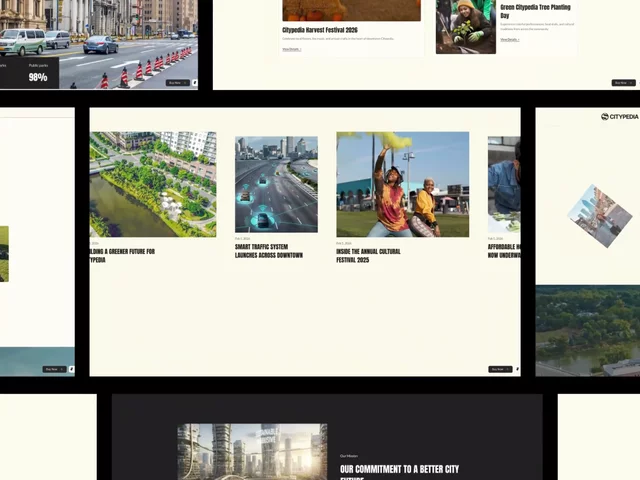
Task: Click 'Inside the Annual Cultural Festival 2025' headline
Action: tap(368, 256)
